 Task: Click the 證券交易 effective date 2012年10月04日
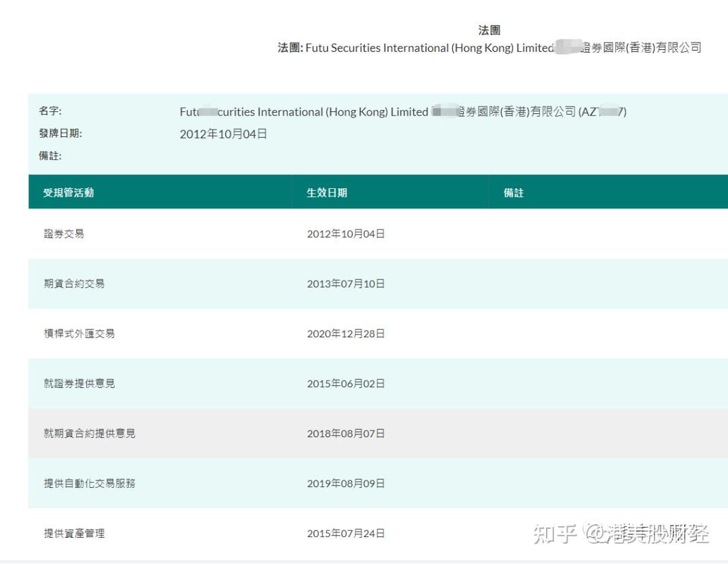346,233
